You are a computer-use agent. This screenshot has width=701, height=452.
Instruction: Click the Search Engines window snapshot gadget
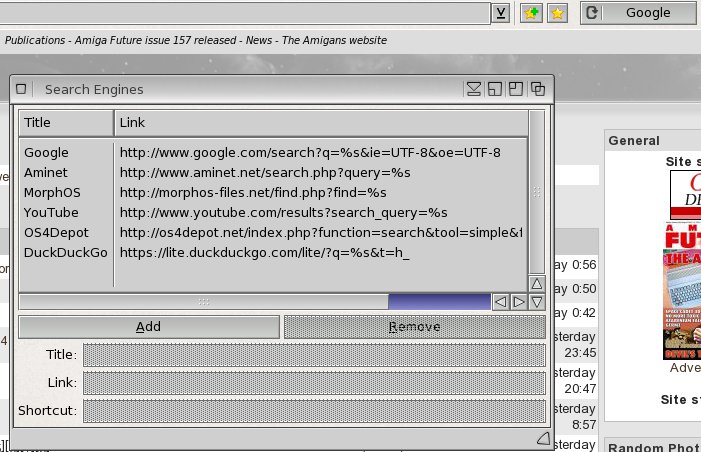[x=494, y=89]
